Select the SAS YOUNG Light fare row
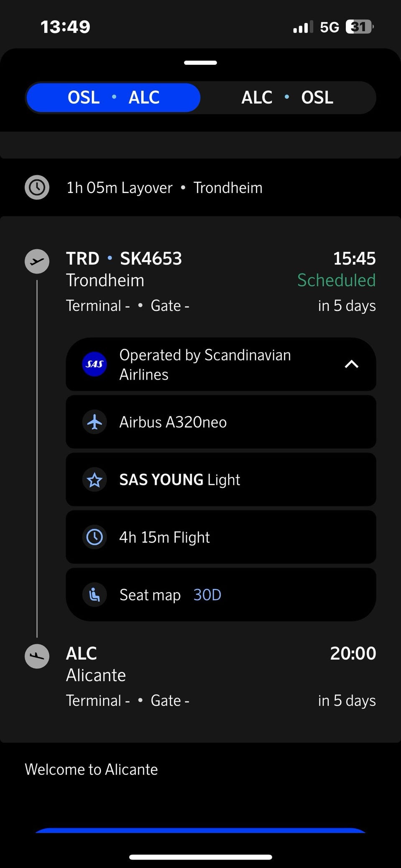The image size is (401, 868). [221, 480]
